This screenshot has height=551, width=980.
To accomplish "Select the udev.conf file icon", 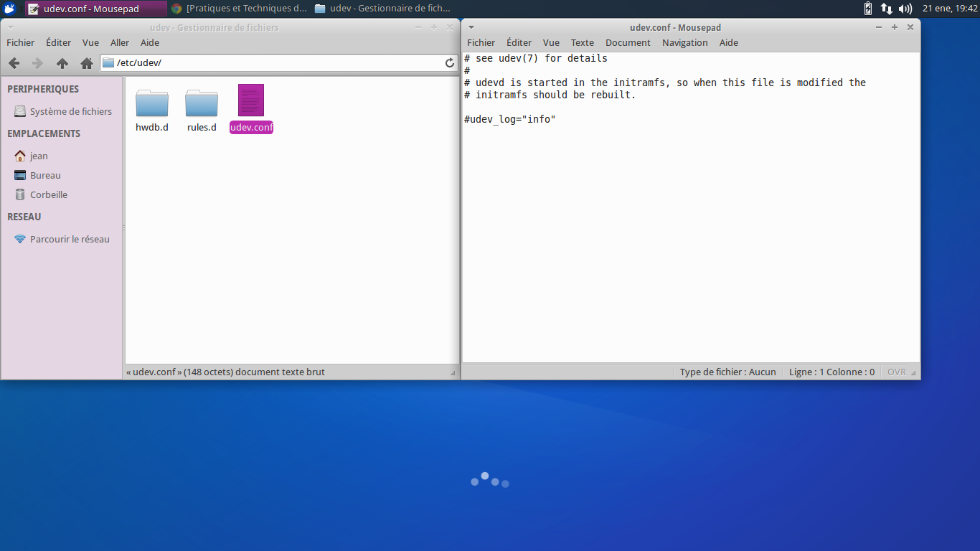I will (251, 101).
